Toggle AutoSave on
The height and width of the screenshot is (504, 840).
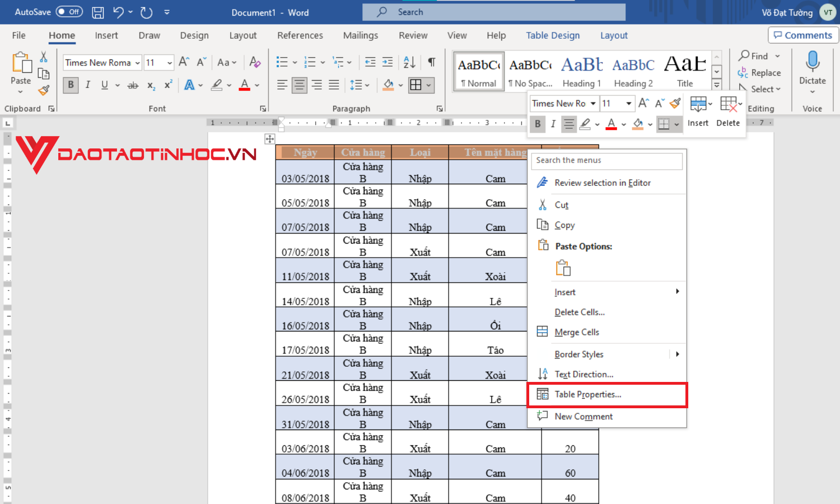pyautogui.click(x=69, y=12)
